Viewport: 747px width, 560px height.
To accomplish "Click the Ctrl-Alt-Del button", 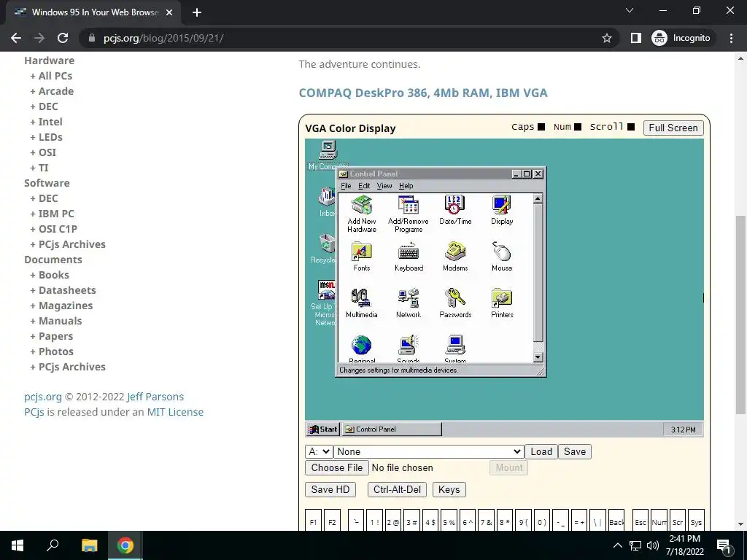I will tap(397, 489).
